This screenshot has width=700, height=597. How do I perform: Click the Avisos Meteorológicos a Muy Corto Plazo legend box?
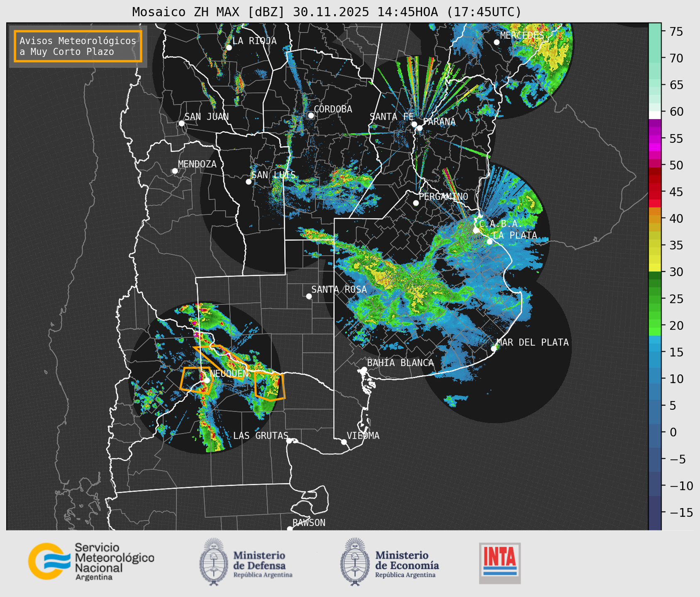coord(78,46)
